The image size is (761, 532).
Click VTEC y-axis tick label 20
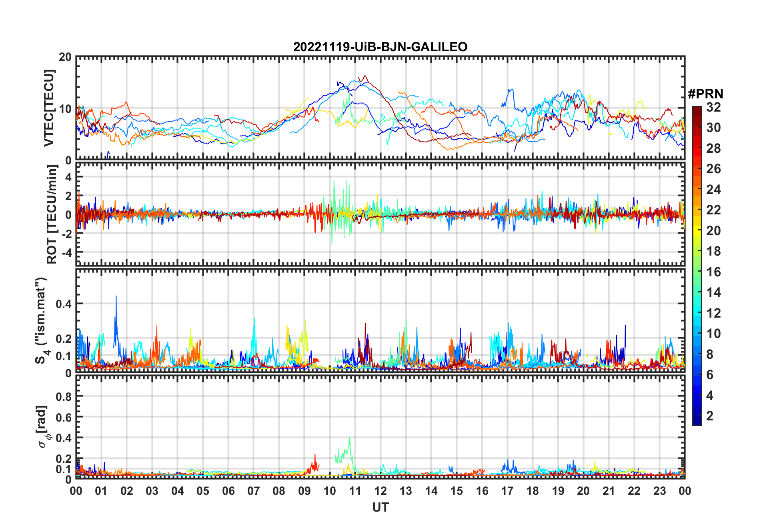coord(65,57)
